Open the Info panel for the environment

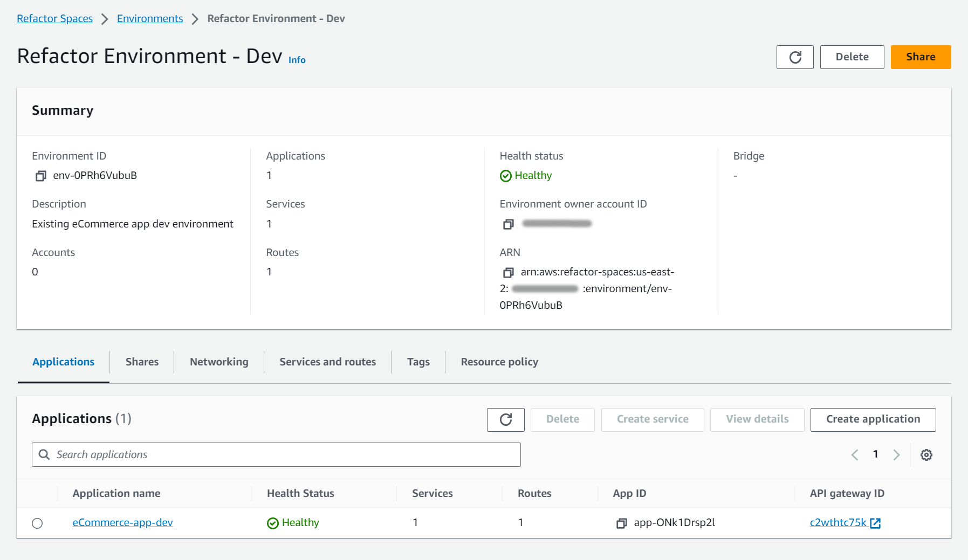[297, 60]
